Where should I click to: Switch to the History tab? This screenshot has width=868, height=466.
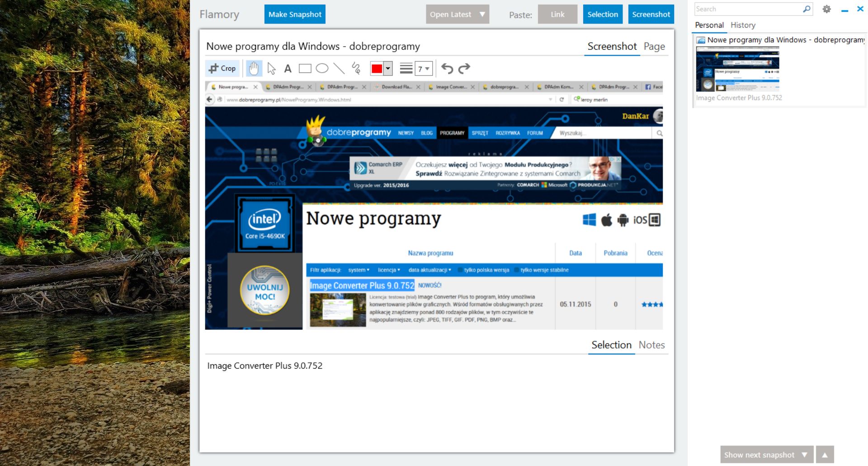pos(743,25)
